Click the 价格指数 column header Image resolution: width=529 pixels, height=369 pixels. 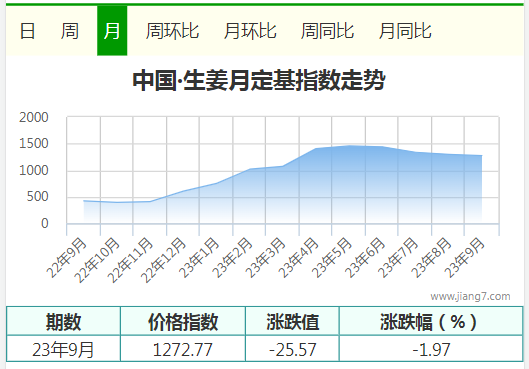click(x=183, y=321)
